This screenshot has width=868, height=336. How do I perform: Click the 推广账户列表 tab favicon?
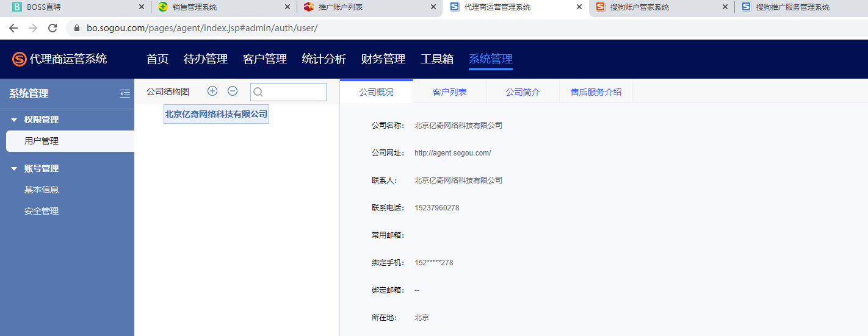pyautogui.click(x=309, y=7)
